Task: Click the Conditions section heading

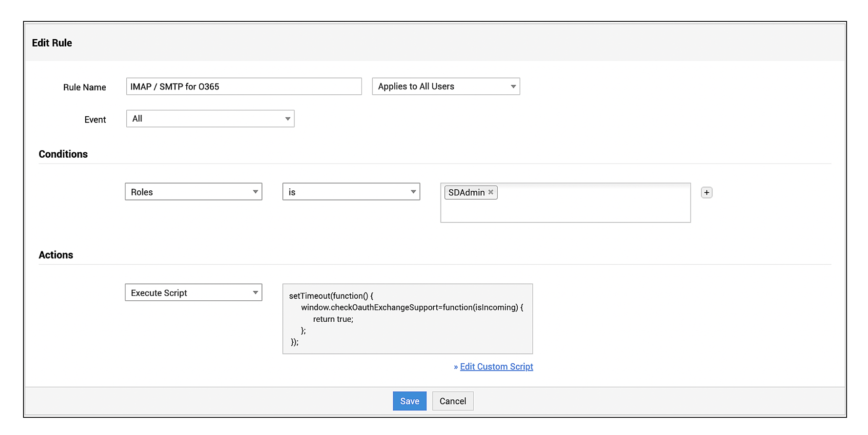Action: (x=63, y=154)
